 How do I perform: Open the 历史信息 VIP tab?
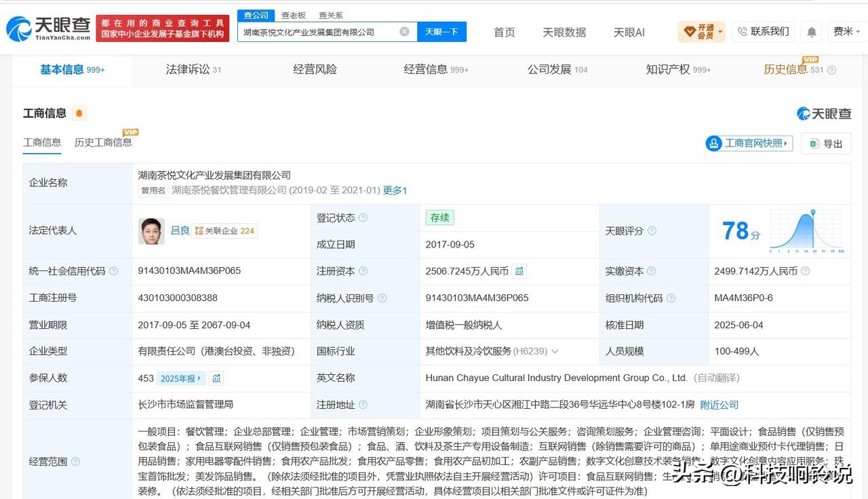[793, 69]
